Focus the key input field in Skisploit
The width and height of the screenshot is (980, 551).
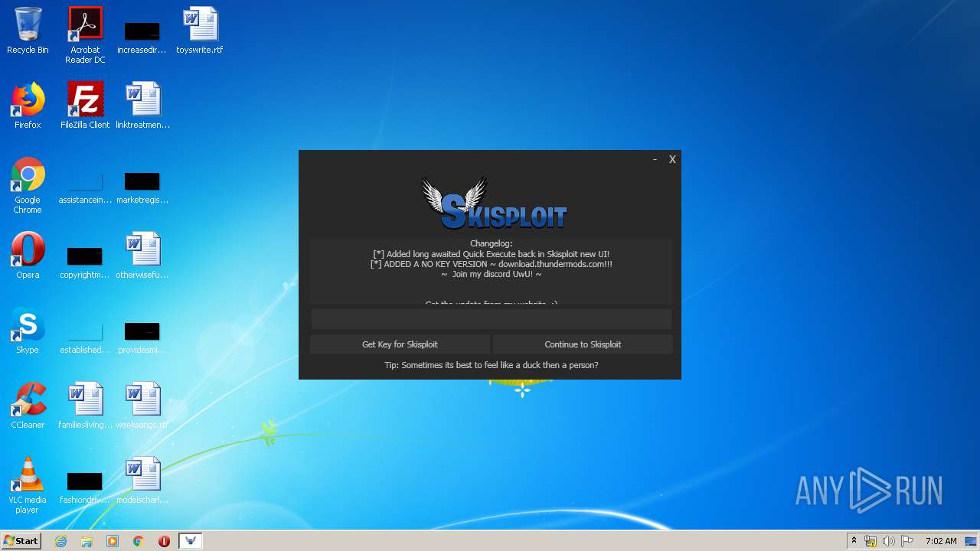491,319
